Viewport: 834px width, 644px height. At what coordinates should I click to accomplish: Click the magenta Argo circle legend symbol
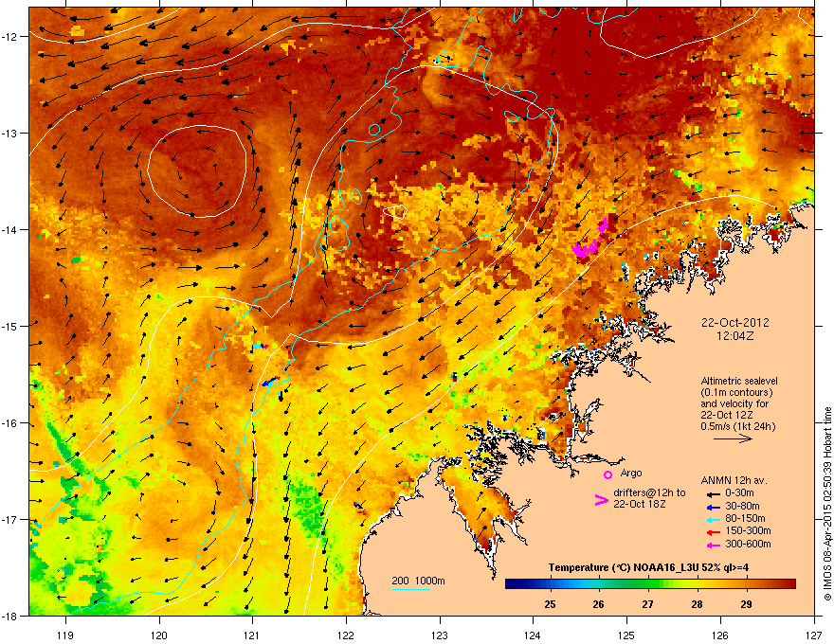point(607,475)
